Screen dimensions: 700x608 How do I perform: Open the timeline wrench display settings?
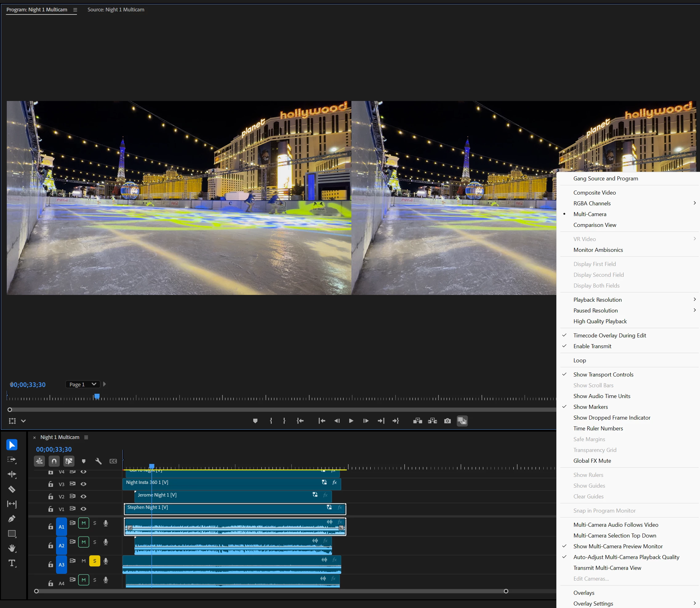click(x=98, y=461)
